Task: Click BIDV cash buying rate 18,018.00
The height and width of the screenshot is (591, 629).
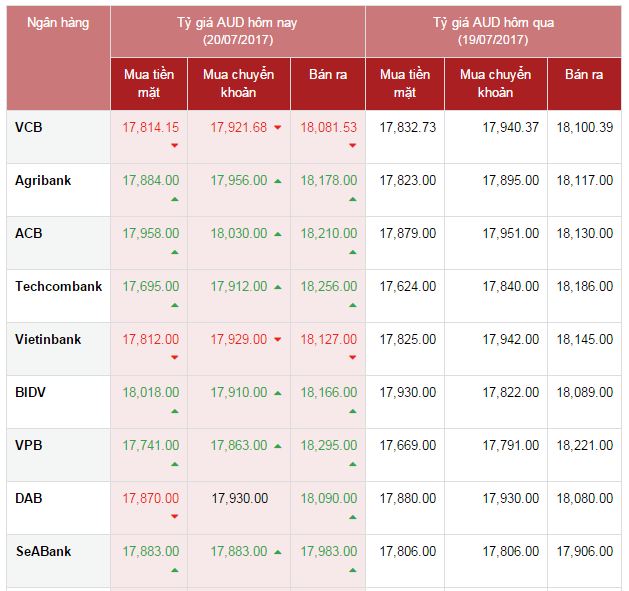Action: pyautogui.click(x=151, y=392)
